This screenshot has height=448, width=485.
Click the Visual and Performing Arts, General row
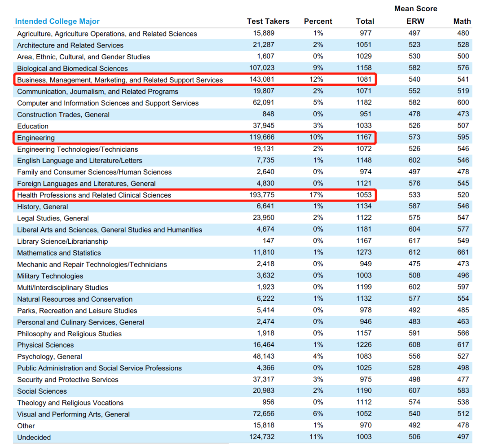coord(74,414)
